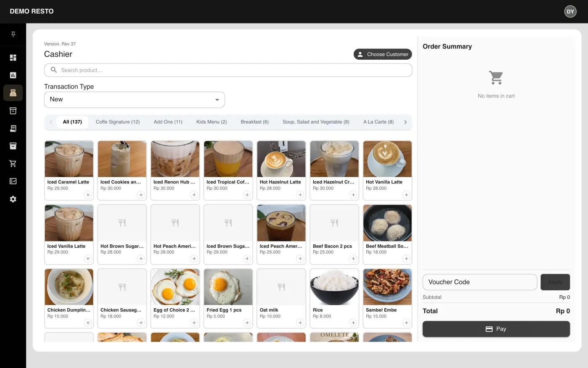Add Sambel Embe with plus icon

coord(407,323)
